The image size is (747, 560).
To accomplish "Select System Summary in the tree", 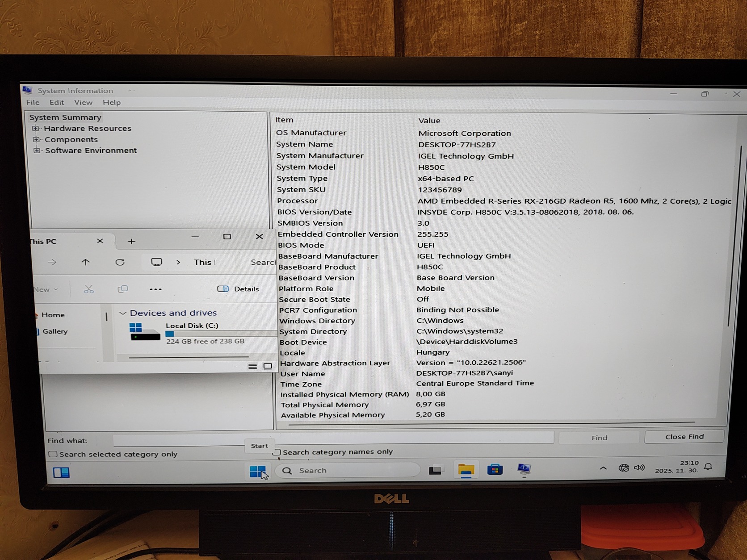I will 65,117.
